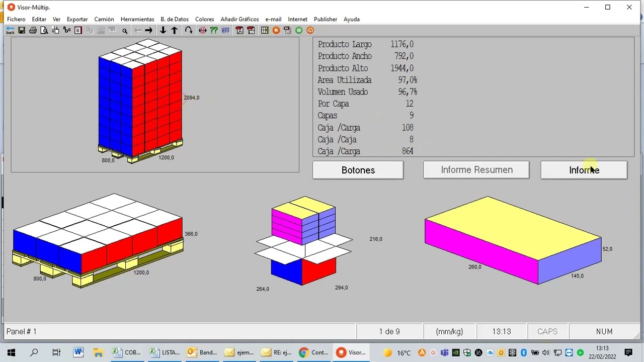Viewport: 644px width, 362px height.
Task: Click the report page icon in toolbar
Action: point(78,30)
